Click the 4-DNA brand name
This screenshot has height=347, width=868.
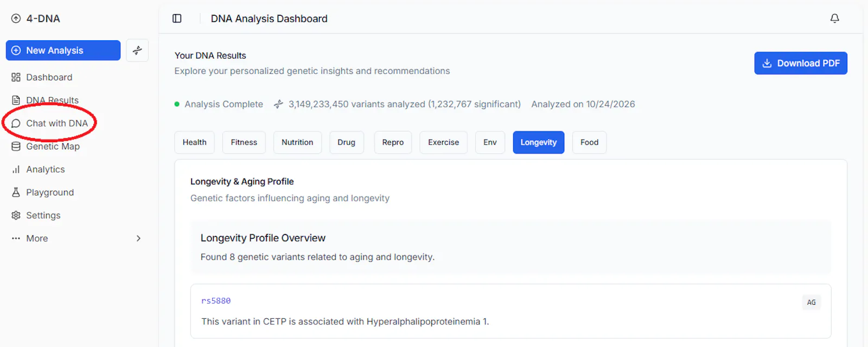point(43,18)
